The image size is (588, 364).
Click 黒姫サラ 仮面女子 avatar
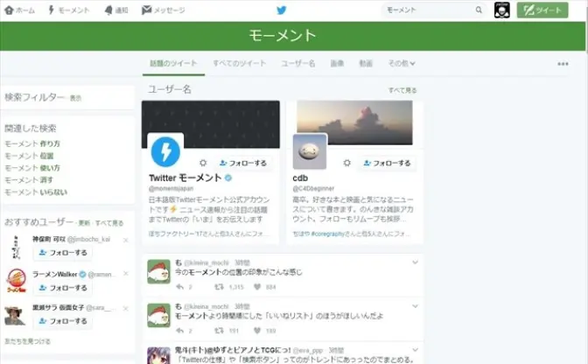[15, 316]
